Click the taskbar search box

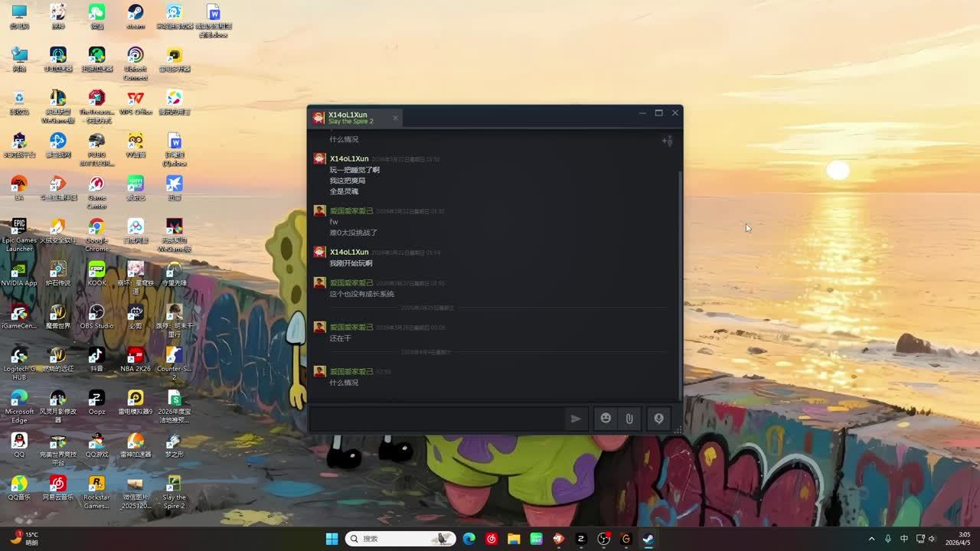(x=400, y=539)
